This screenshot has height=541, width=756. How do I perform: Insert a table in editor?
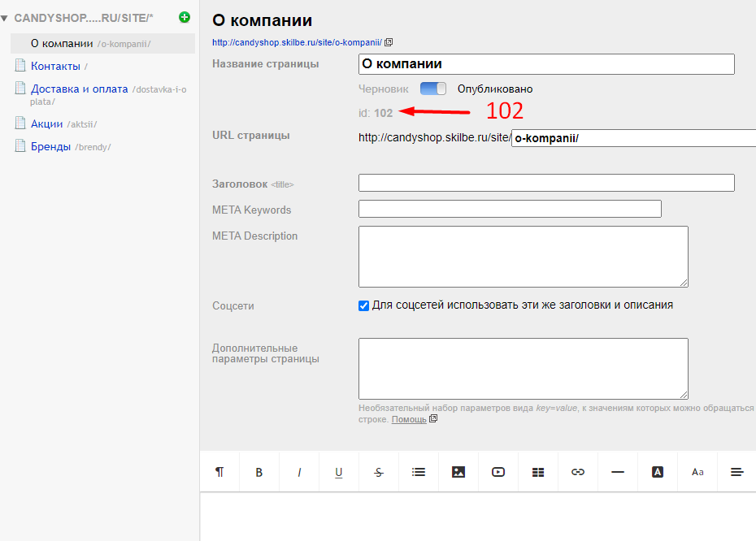pyautogui.click(x=538, y=472)
